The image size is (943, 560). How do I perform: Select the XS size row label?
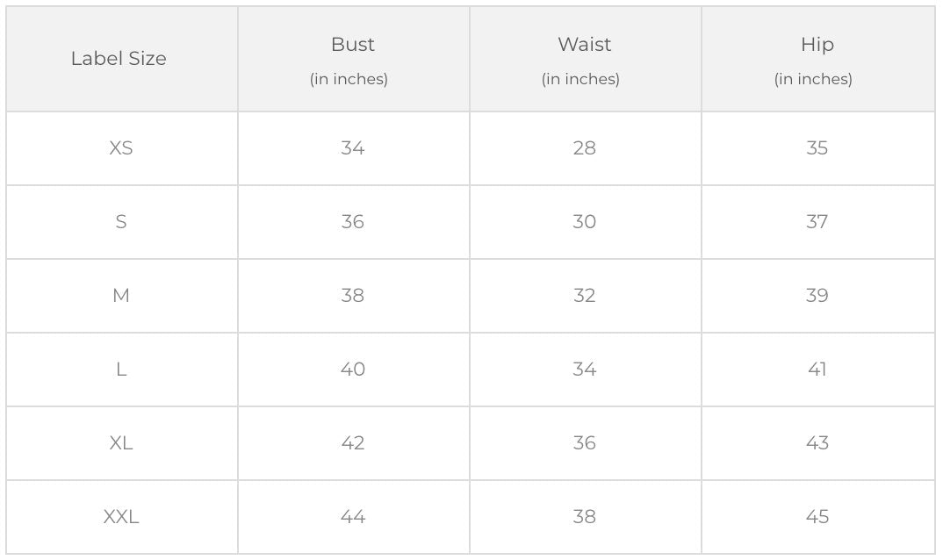coord(121,148)
